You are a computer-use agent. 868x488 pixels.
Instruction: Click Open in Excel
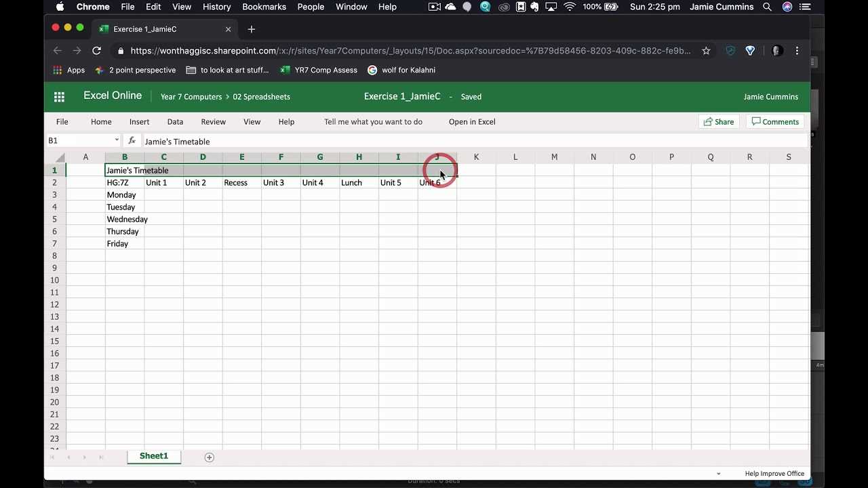coord(472,122)
